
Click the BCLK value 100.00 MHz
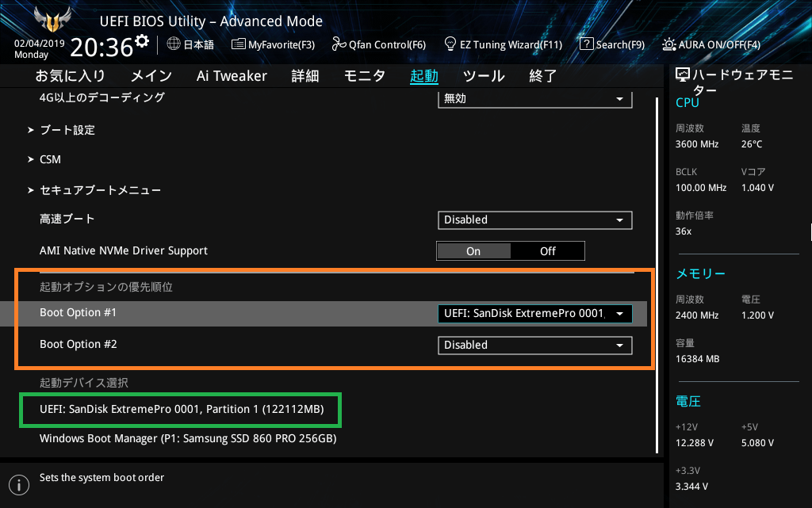coord(701,188)
